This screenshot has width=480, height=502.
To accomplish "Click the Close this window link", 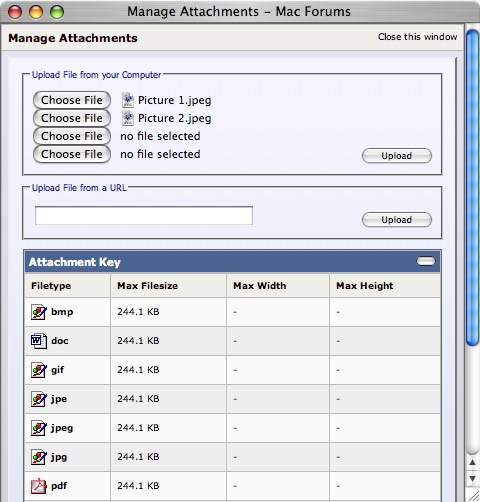I will 417,37.
